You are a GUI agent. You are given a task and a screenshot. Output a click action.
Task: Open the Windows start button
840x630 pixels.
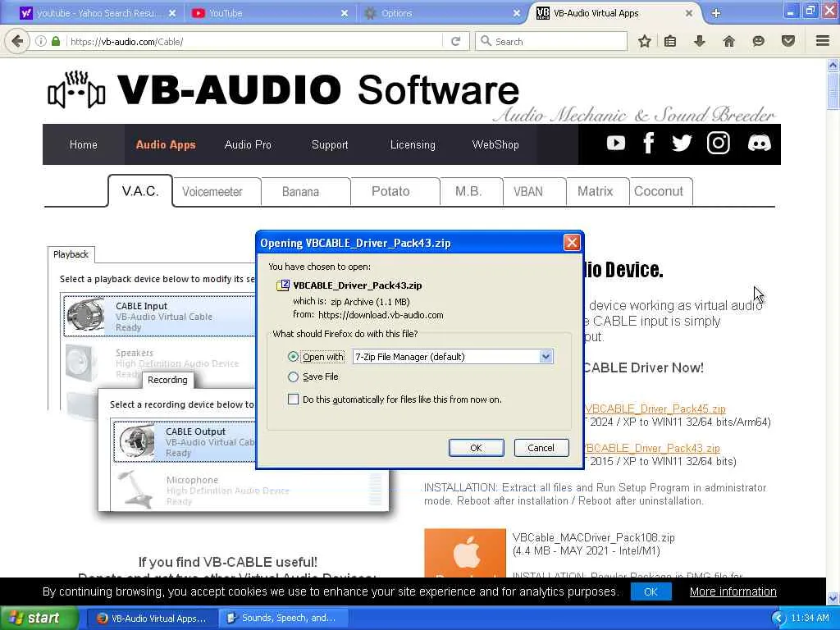click(39, 619)
